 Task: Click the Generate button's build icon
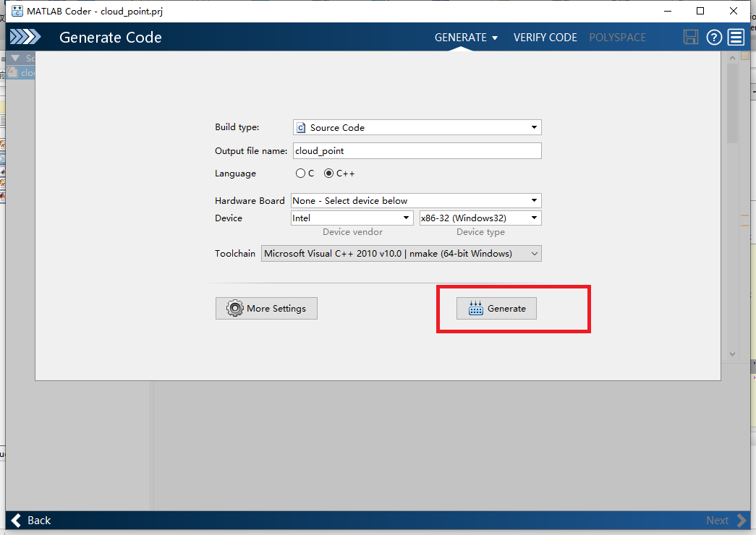[476, 308]
